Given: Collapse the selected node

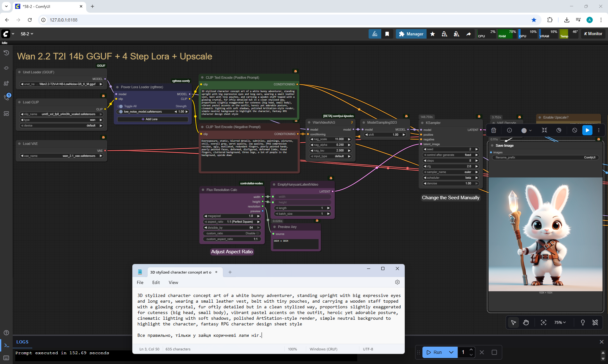Looking at the screenshot, I should point(544,130).
